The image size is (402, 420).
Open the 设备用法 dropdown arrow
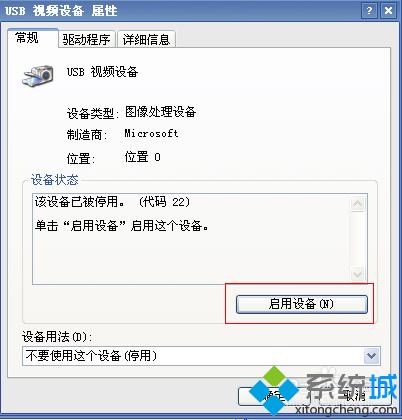[371, 356]
